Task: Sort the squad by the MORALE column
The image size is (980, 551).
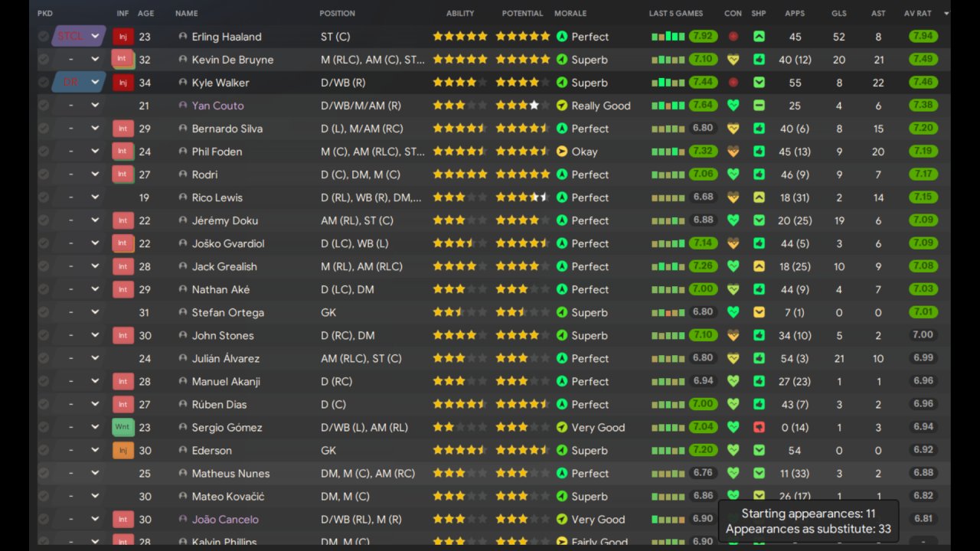Action: click(x=570, y=13)
